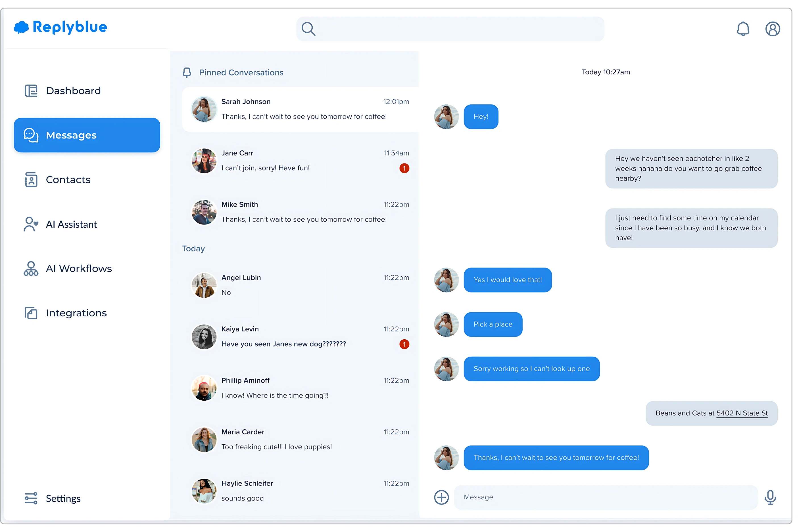The height and width of the screenshot is (532, 799).
Task: Click the Replyblue cloud logo
Action: [21, 27]
